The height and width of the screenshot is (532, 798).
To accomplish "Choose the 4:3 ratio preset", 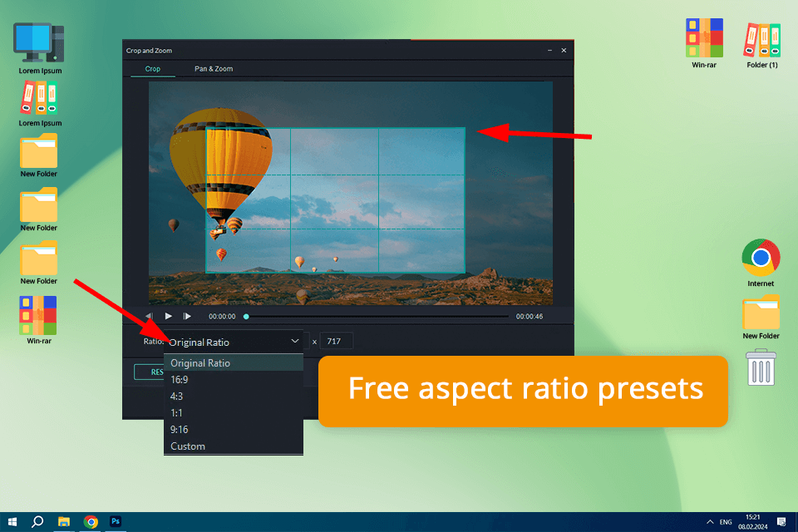I will (234, 396).
